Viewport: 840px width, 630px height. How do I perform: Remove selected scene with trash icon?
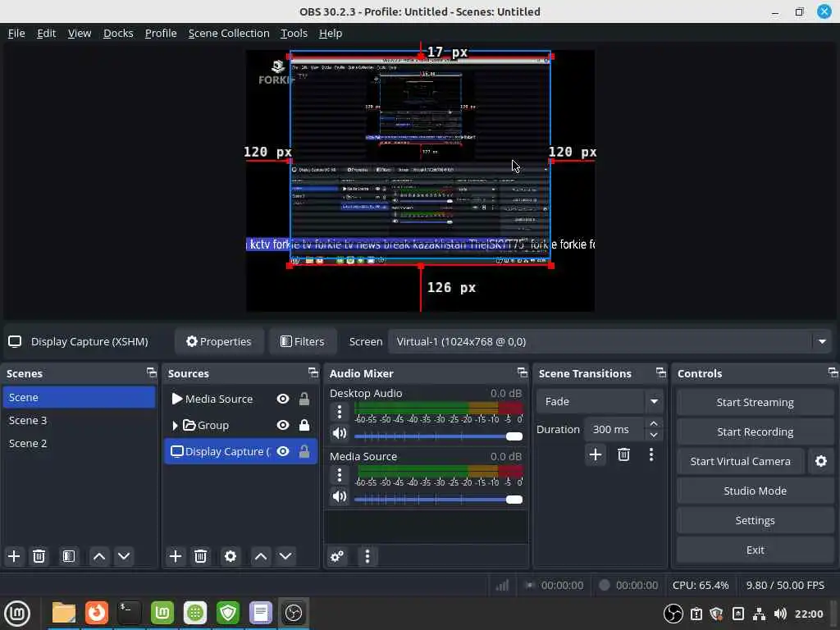pyautogui.click(x=39, y=556)
